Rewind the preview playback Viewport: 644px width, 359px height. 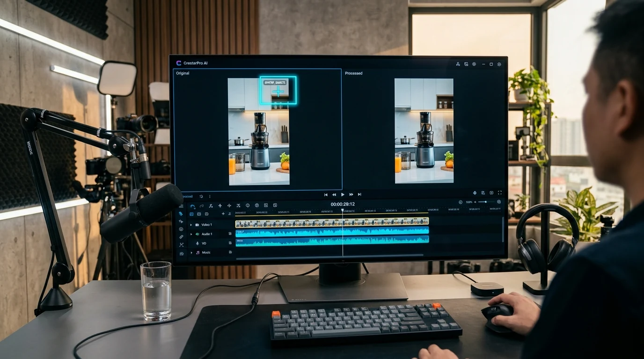(x=334, y=194)
